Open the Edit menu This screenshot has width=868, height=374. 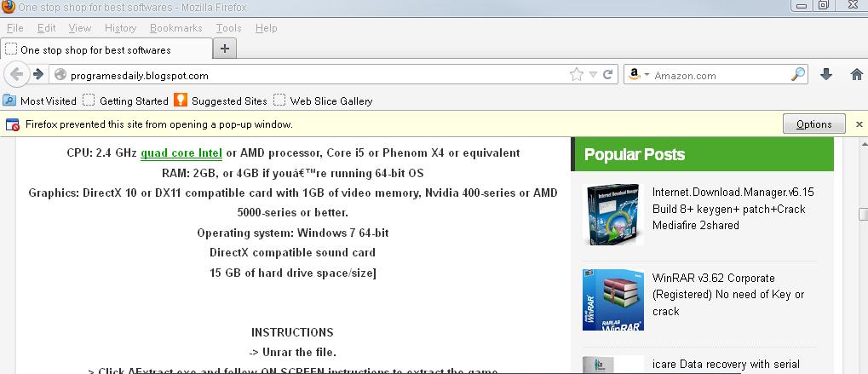47,27
